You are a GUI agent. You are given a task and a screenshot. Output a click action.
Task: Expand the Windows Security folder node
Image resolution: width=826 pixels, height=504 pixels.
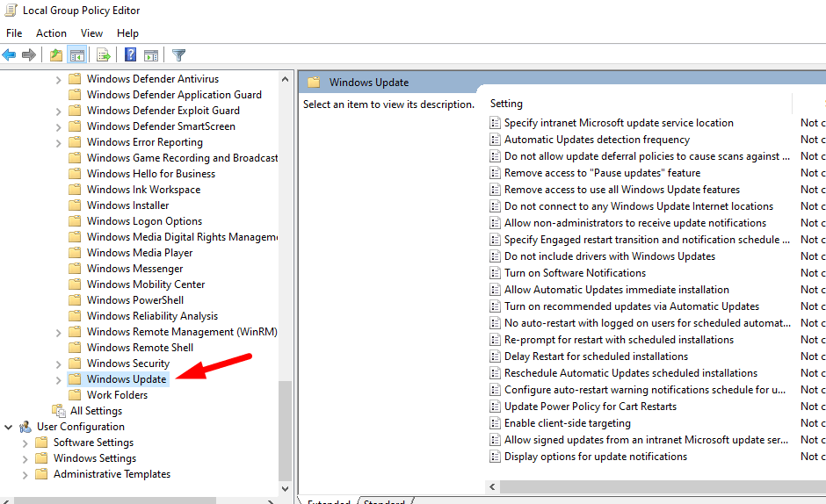(x=59, y=364)
